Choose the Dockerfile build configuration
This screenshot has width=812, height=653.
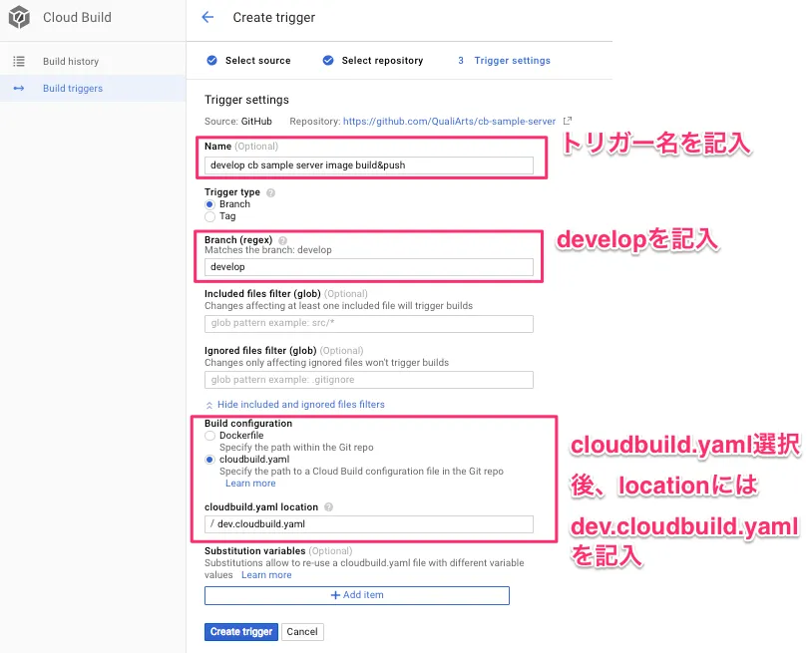pos(209,436)
